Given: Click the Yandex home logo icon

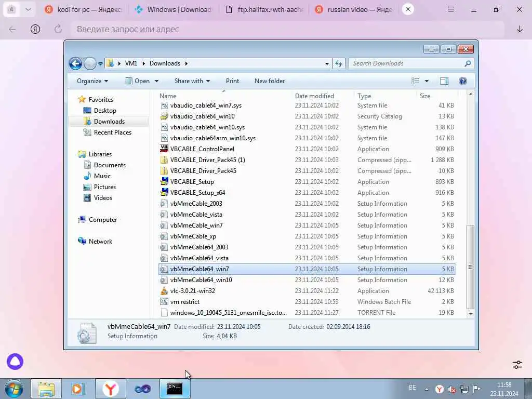Looking at the screenshot, I should pos(35,29).
